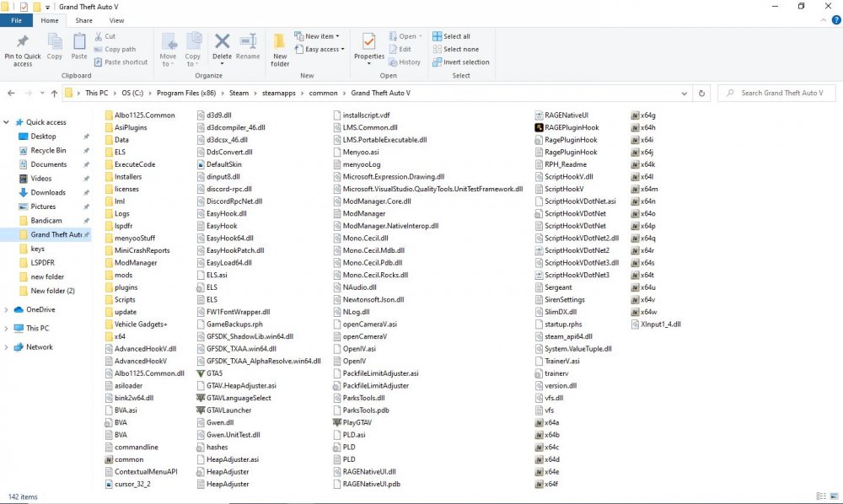This screenshot has width=843, height=504.
Task: Click the Move to icon
Action: click(x=169, y=42)
